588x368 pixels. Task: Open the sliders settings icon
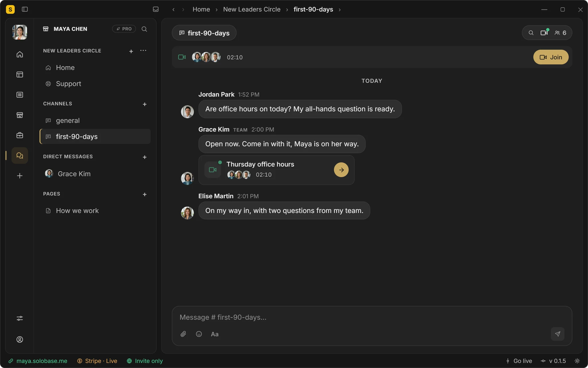[x=20, y=318]
